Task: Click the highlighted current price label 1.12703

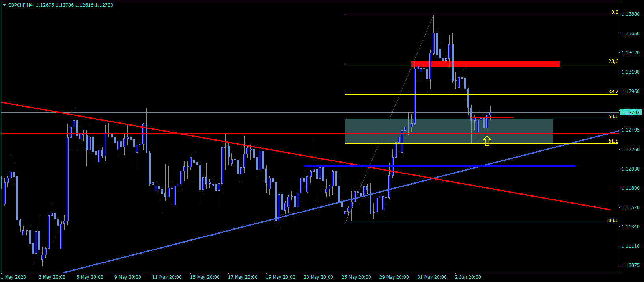Action: pos(631,112)
